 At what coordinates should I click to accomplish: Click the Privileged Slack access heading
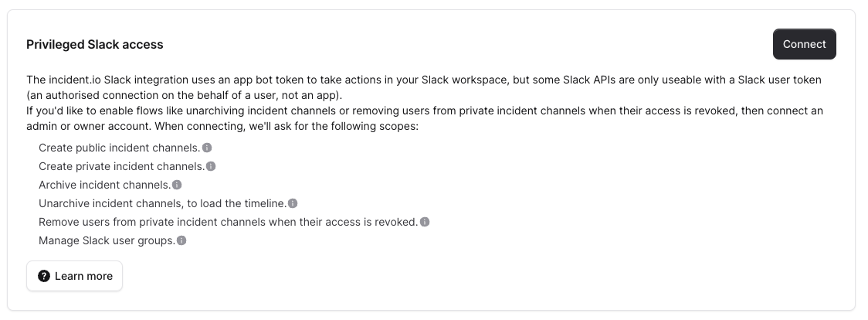coord(95,44)
